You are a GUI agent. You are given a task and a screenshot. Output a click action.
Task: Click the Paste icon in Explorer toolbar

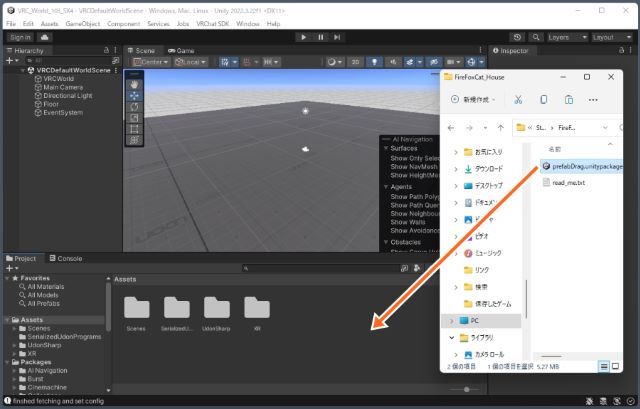pos(569,100)
